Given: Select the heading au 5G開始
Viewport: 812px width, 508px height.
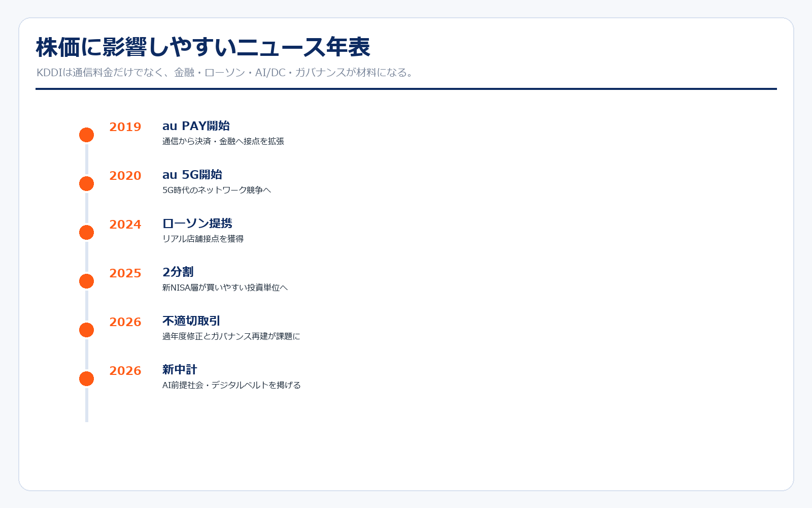Looking at the screenshot, I should pyautogui.click(x=192, y=175).
